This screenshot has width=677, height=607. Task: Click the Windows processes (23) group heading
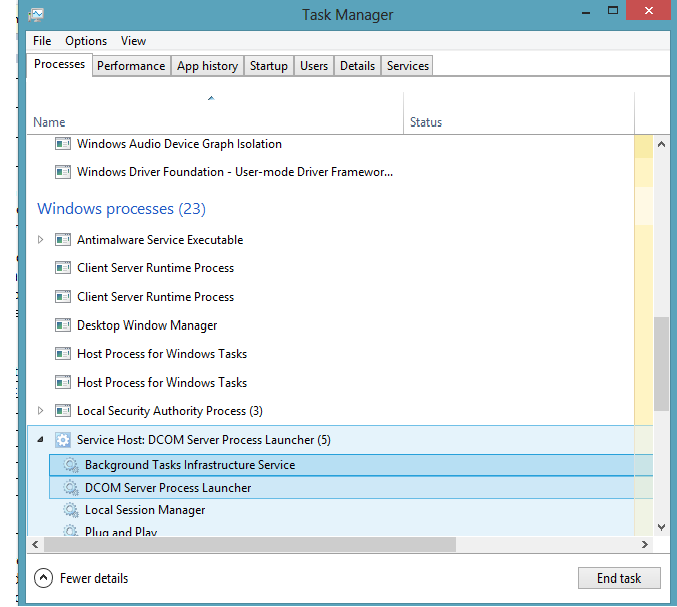[x=121, y=209]
